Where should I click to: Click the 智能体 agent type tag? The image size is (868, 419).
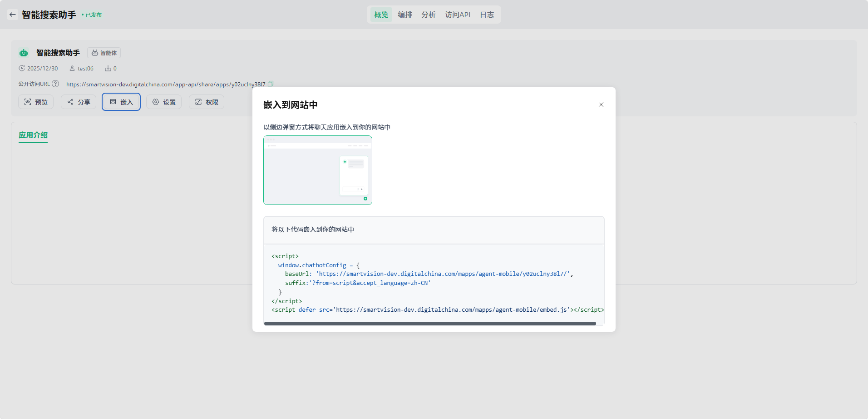coord(104,53)
